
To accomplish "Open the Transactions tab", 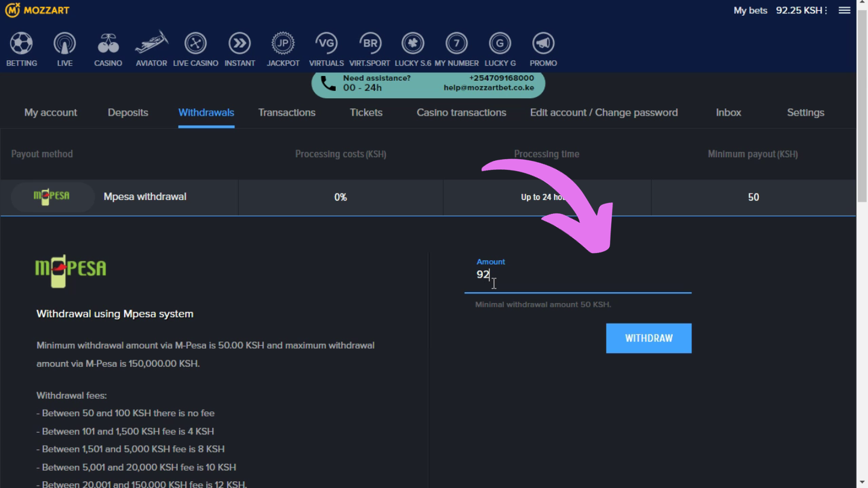I will coord(287,113).
